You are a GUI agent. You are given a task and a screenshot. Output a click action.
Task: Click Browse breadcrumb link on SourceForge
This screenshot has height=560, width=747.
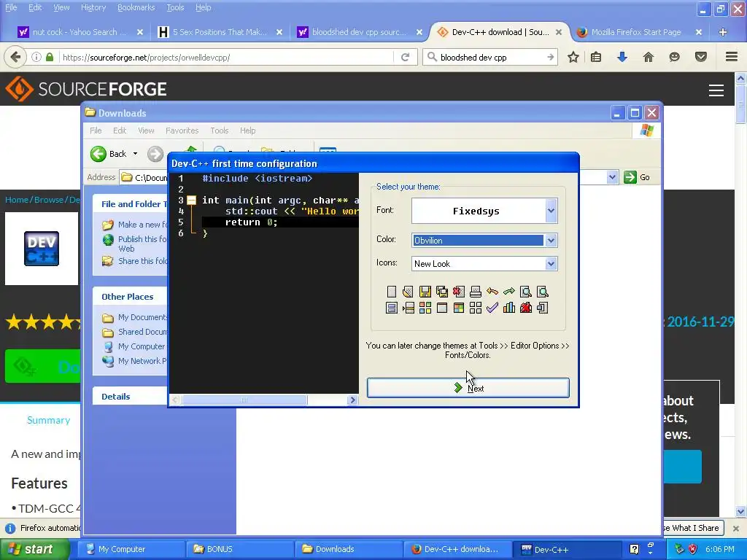click(x=48, y=200)
